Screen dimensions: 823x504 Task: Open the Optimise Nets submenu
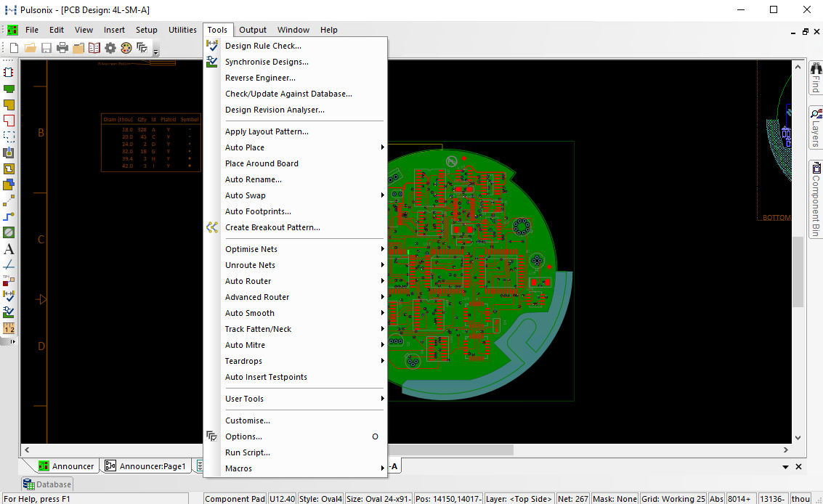click(x=304, y=249)
